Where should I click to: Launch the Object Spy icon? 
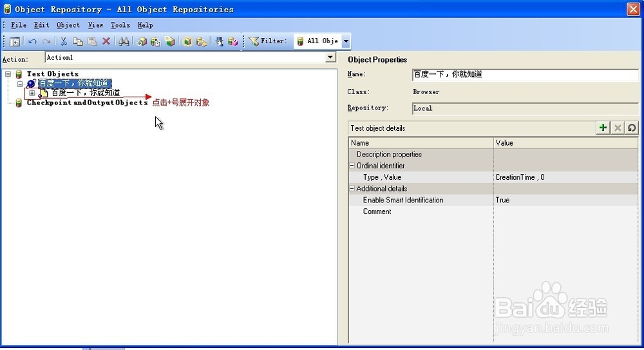pyautogui.click(x=220, y=41)
